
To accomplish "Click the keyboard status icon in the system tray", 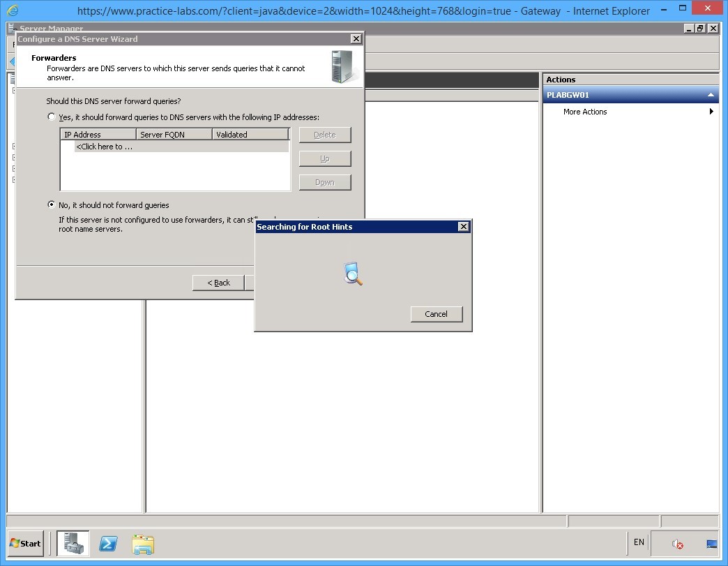I will 638,543.
